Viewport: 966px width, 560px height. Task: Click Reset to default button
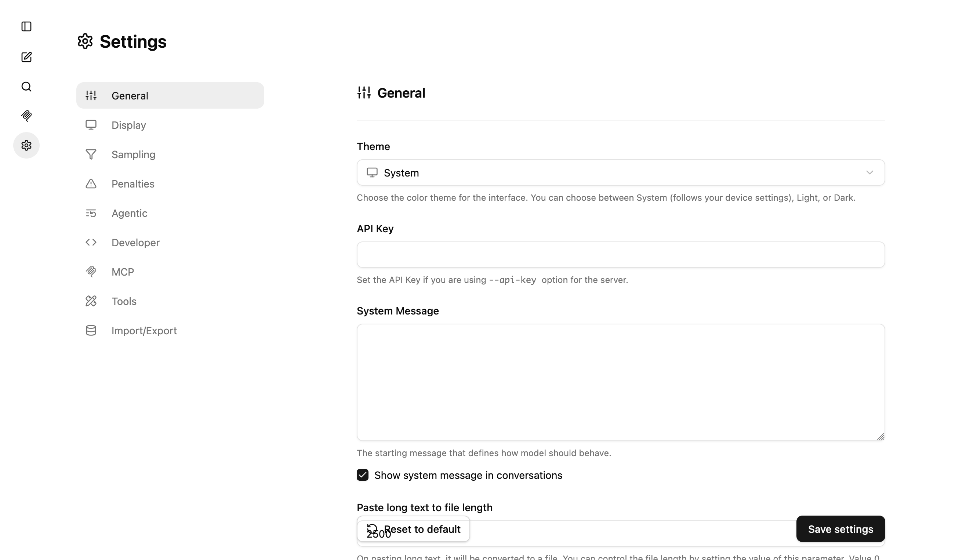(413, 529)
